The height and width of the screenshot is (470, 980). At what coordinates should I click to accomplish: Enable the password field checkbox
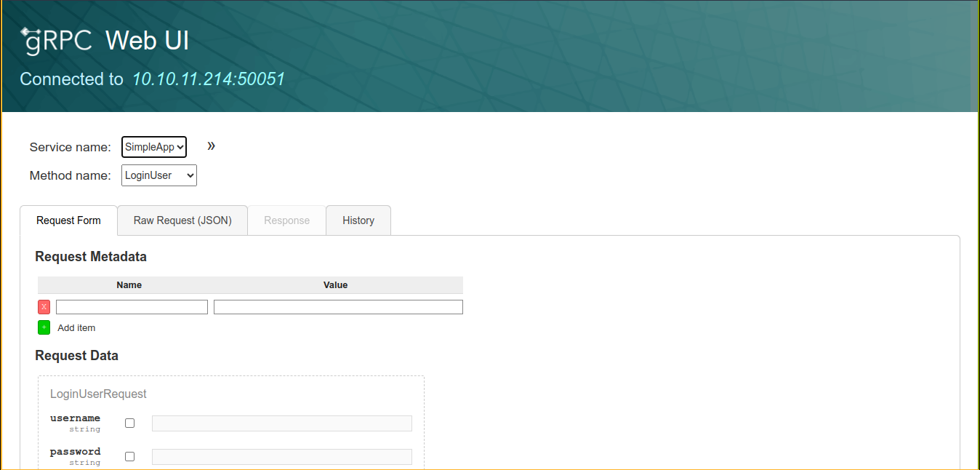click(x=129, y=457)
